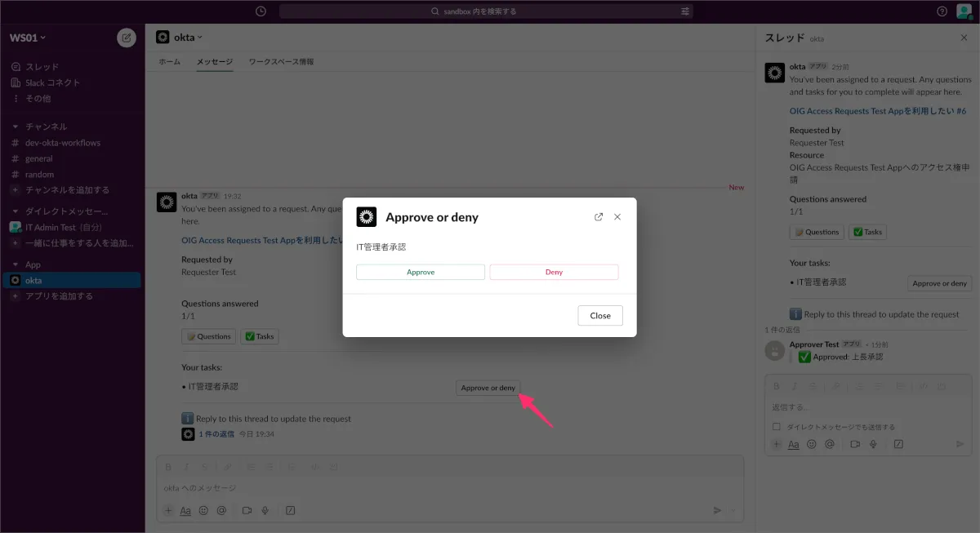Mention someone with @ icon in main composer

pos(221,510)
